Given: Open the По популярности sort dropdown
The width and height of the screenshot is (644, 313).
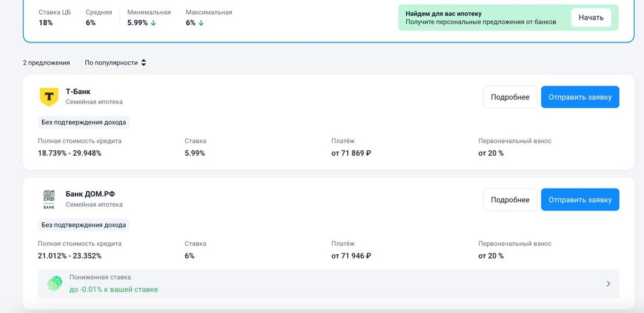Looking at the screenshot, I should 115,63.
